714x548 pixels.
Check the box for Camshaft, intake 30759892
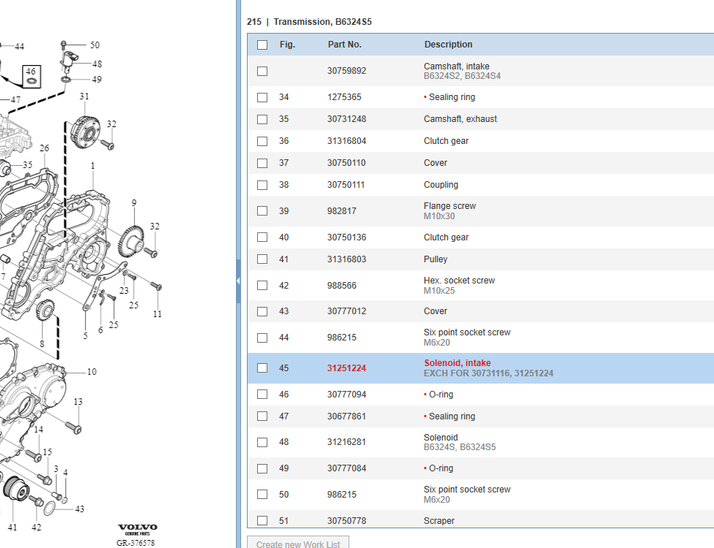[x=262, y=71]
